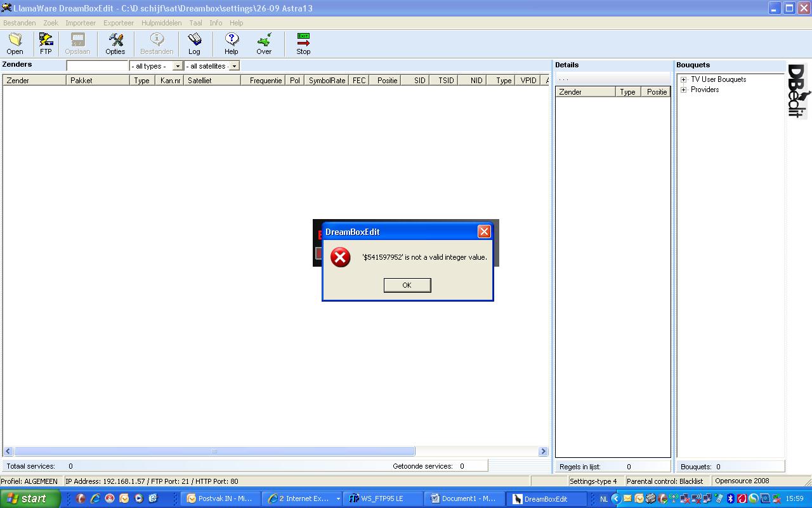Viewport: 812px width, 508px height.
Task: Open the Opties settings tool
Action: (115, 44)
